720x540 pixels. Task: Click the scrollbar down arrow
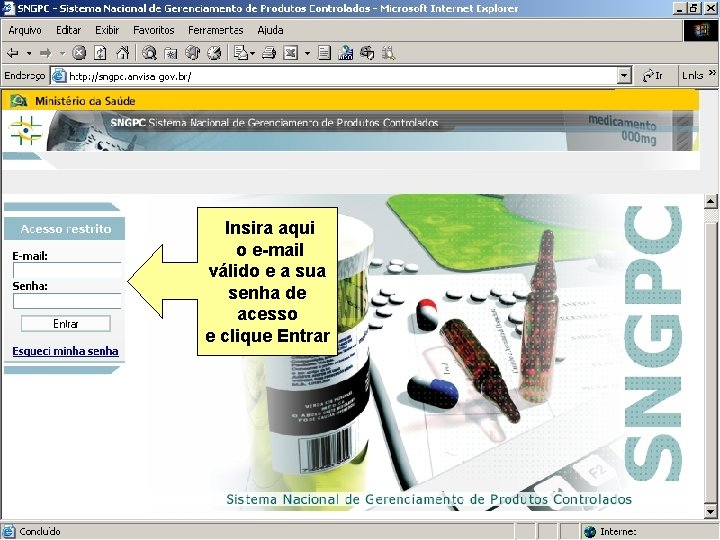pyautogui.click(x=711, y=511)
